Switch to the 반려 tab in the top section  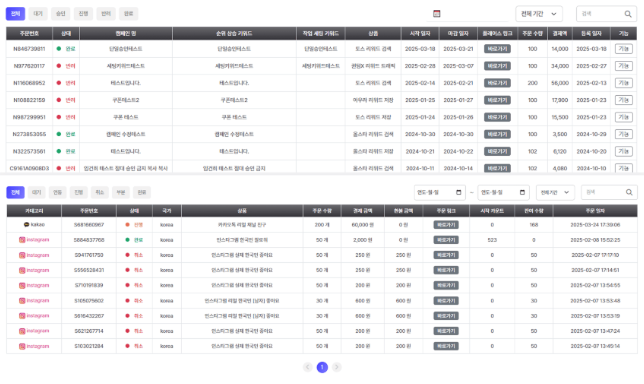pyautogui.click(x=106, y=14)
